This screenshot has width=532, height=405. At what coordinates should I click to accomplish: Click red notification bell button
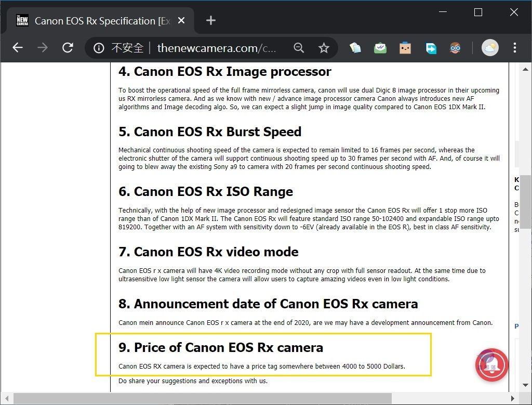click(491, 365)
